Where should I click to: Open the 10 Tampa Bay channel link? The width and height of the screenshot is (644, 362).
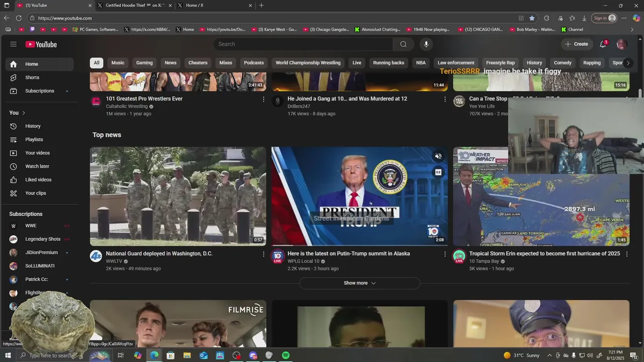[484, 261]
